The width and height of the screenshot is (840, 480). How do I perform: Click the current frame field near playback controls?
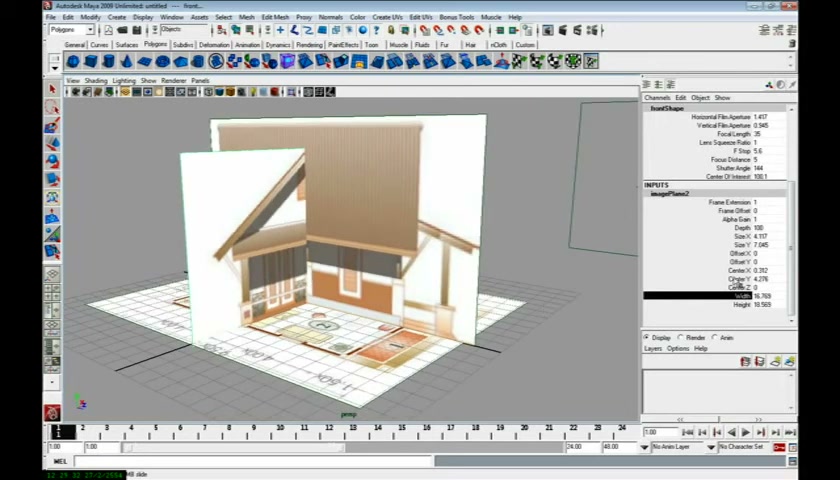[x=661, y=432]
